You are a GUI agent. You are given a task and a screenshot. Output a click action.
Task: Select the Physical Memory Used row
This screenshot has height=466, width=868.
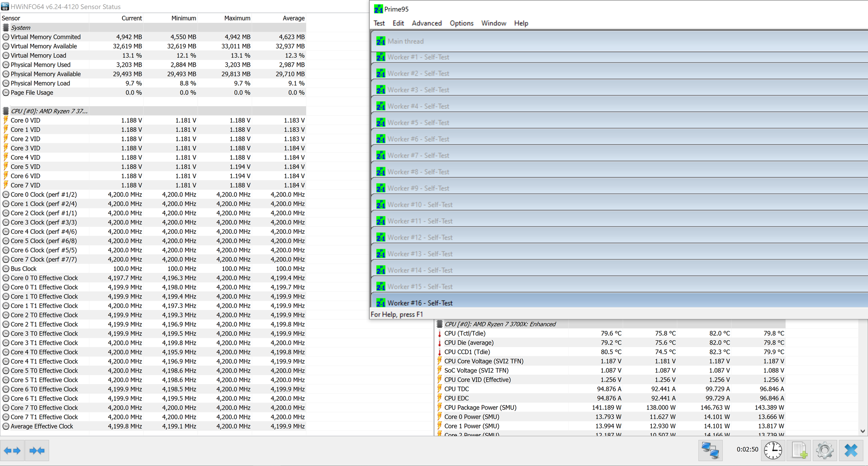[153, 65]
